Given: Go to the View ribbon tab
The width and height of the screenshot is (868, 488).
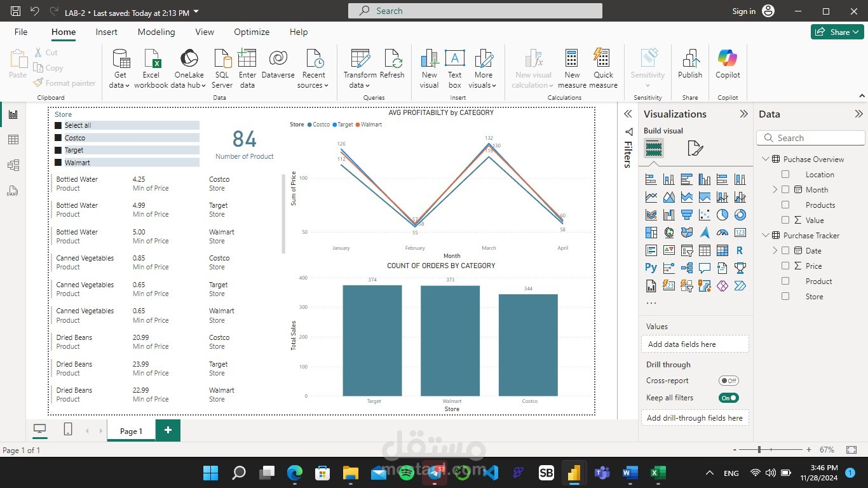Looking at the screenshot, I should [205, 32].
